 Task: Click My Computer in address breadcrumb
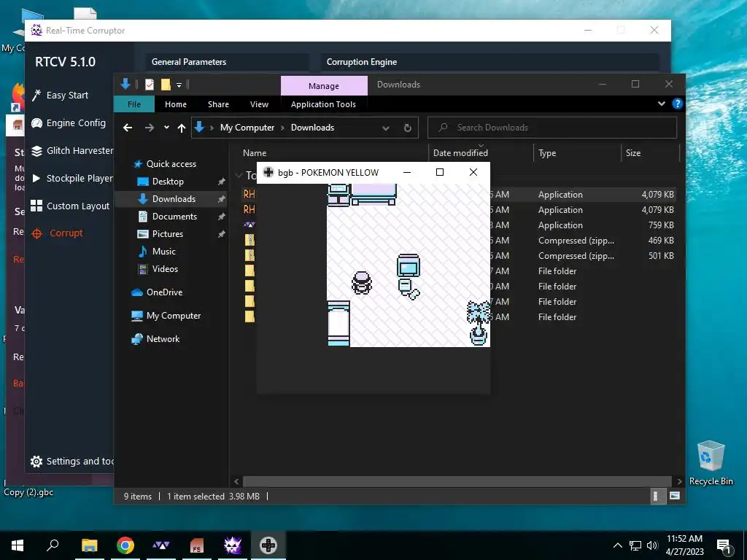(x=247, y=128)
